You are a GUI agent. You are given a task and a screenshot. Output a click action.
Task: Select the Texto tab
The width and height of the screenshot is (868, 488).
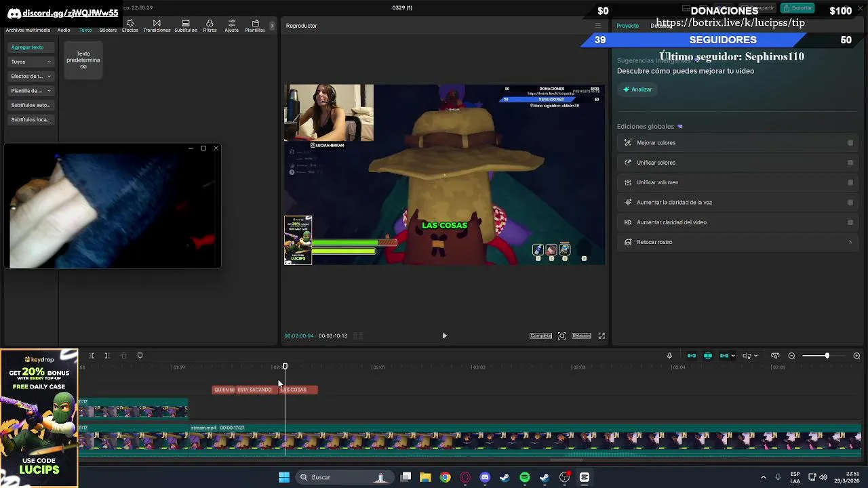(85, 30)
